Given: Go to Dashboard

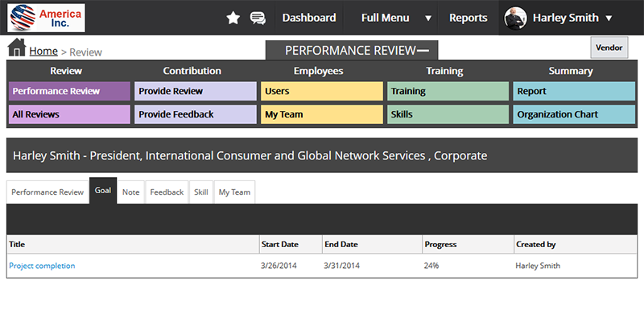Looking at the screenshot, I should pos(309,18).
